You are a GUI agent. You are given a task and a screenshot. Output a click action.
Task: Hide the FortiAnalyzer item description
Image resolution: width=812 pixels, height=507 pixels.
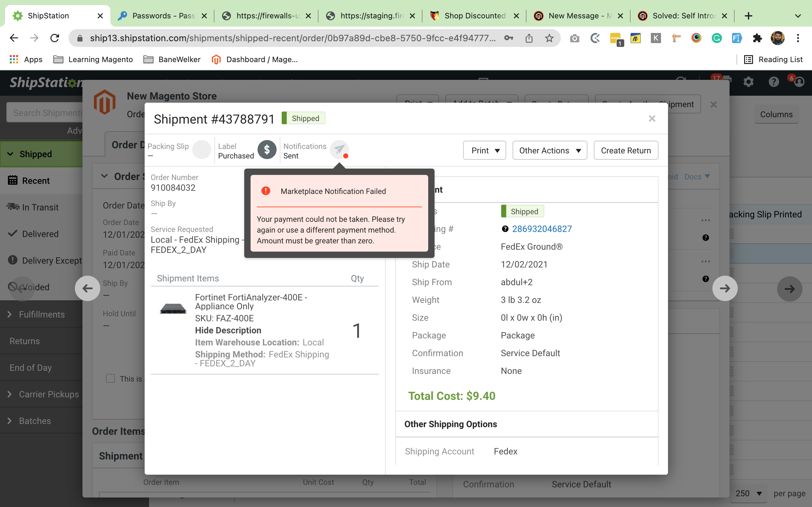click(228, 330)
